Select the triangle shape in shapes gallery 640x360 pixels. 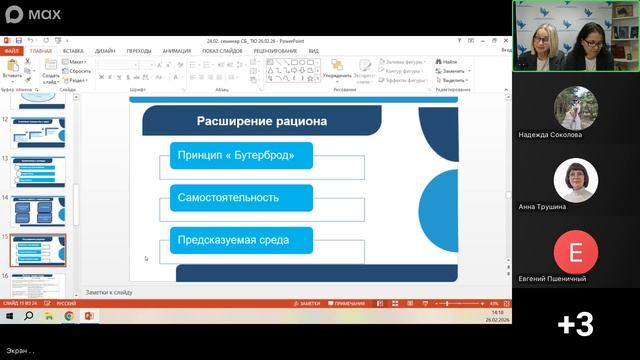pos(270,70)
